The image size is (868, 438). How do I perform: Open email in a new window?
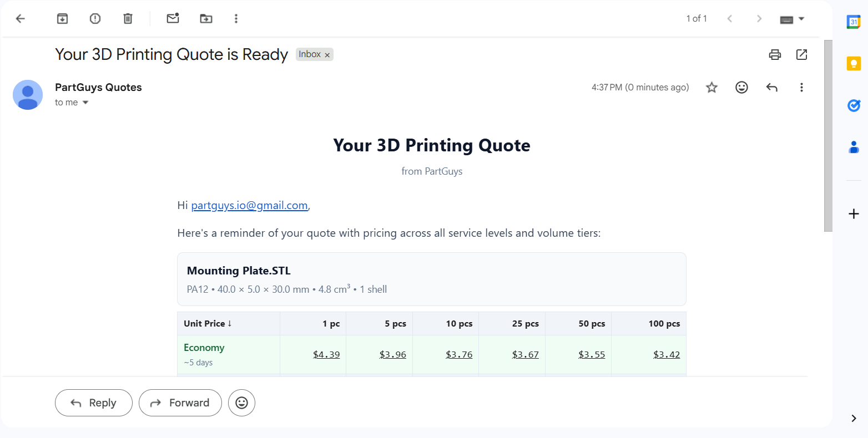(801, 54)
